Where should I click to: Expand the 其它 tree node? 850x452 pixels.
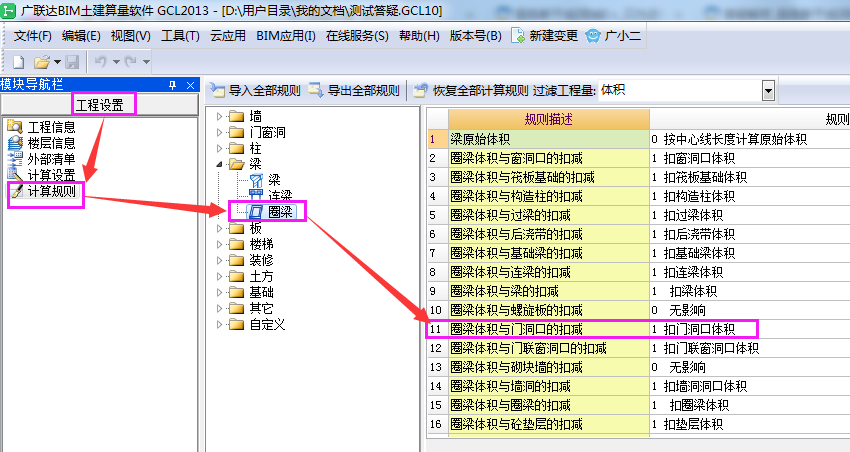coord(220,308)
